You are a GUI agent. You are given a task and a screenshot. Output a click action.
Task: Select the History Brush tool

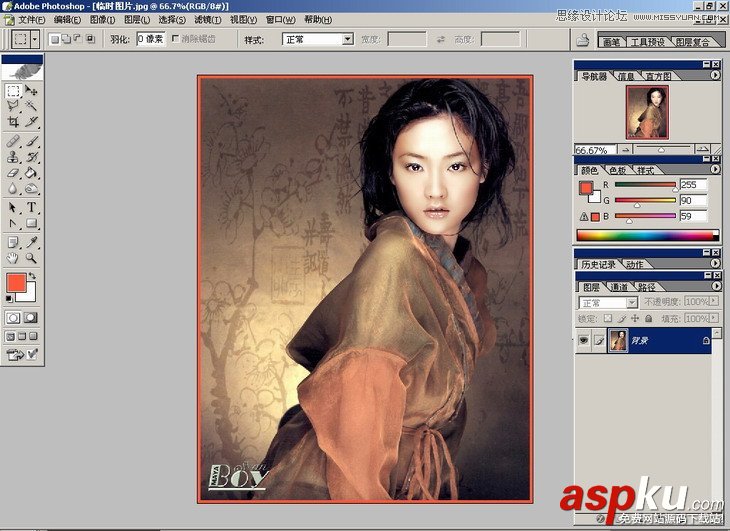tap(31, 157)
